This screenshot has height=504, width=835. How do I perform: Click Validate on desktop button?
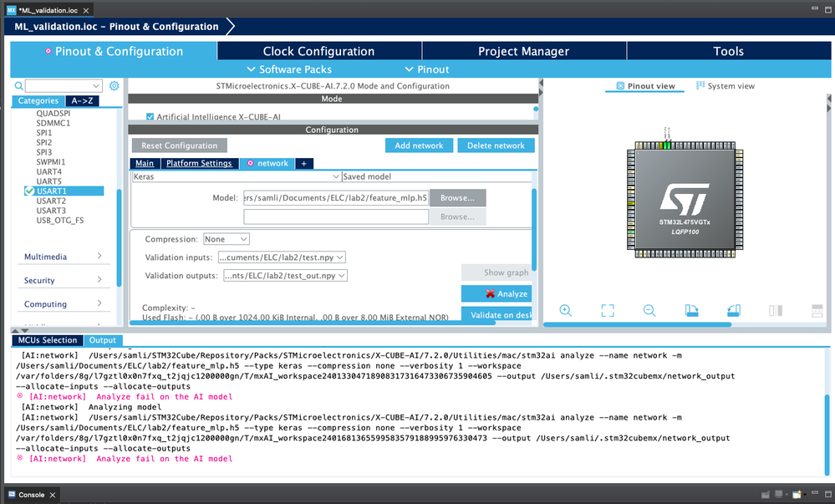tap(496, 315)
